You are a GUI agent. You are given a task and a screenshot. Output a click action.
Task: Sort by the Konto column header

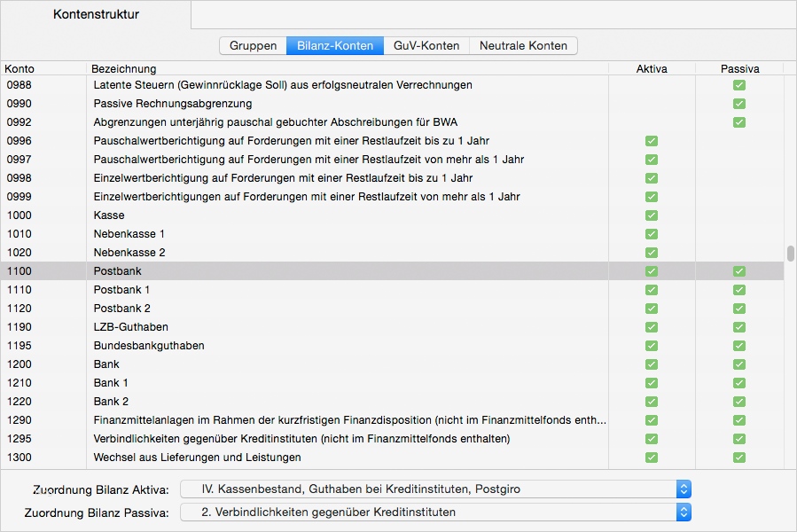tap(20, 68)
